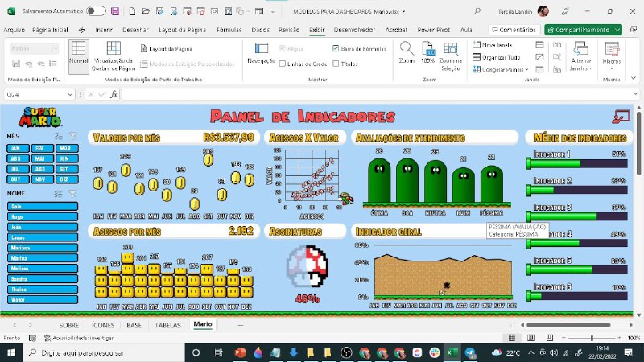The image size is (644, 362).
Task: Click the Page Layout view status icon
Action: tap(530, 338)
